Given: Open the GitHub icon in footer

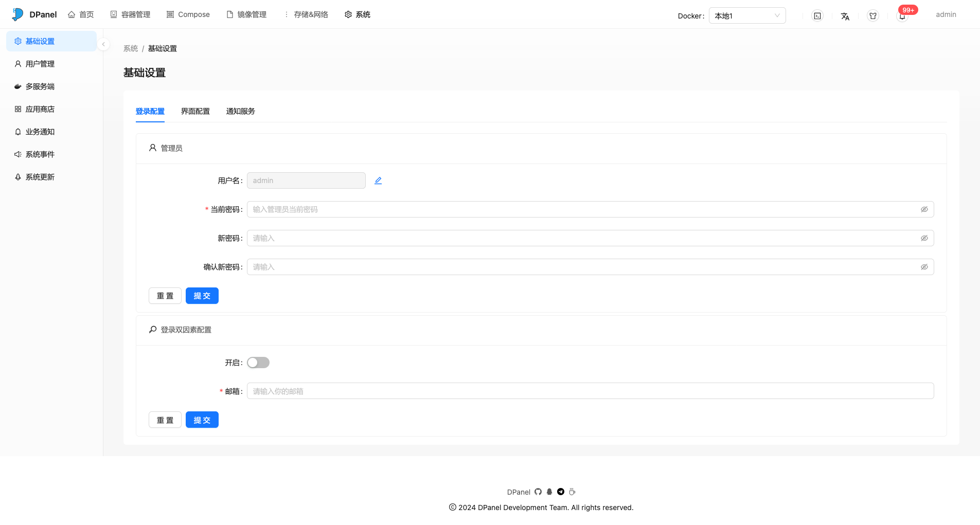Looking at the screenshot, I should (x=538, y=492).
